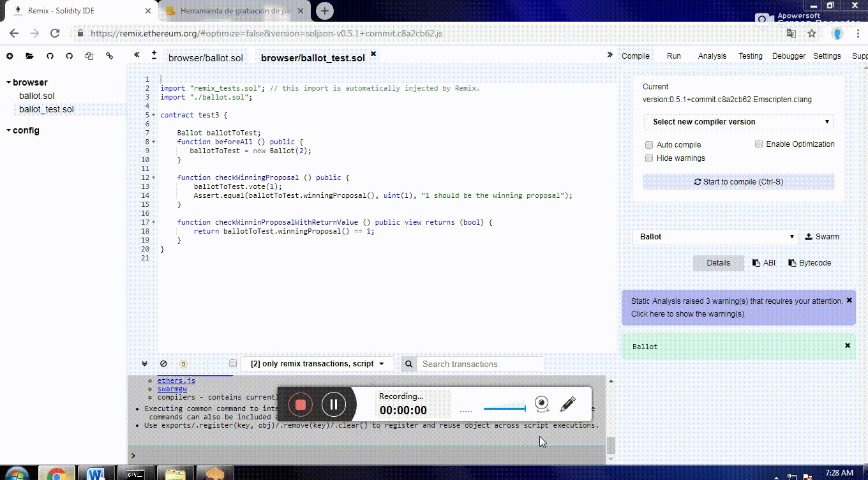Fold the beforeAll function at line 8

coord(154,142)
